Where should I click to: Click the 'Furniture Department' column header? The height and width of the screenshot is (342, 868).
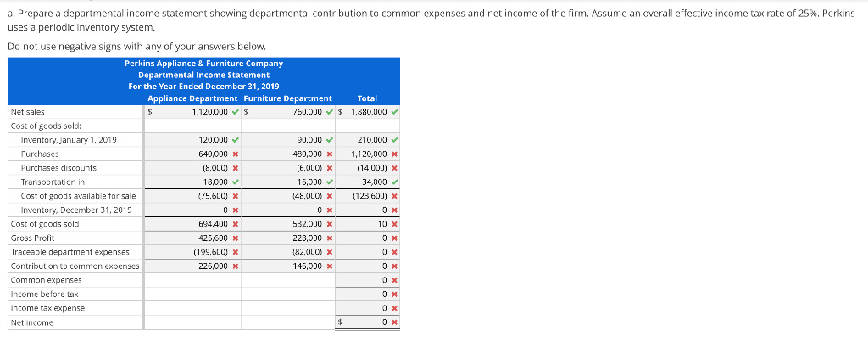pos(287,98)
